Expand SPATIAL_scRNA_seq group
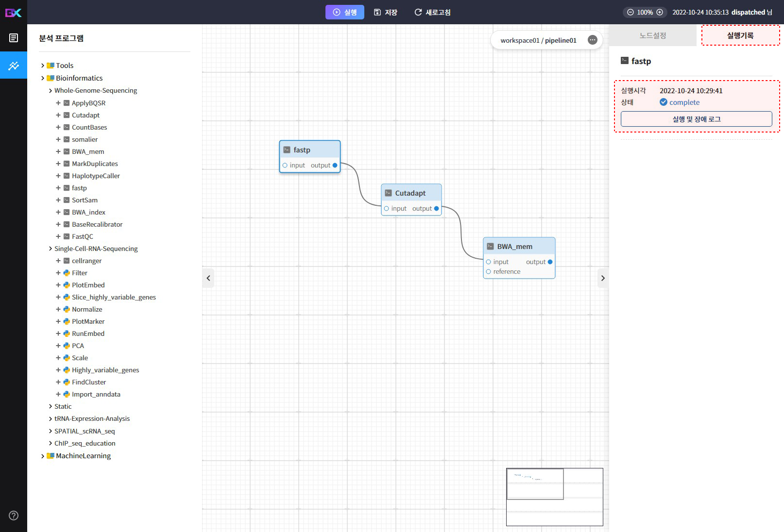The width and height of the screenshot is (784, 532). (x=51, y=431)
